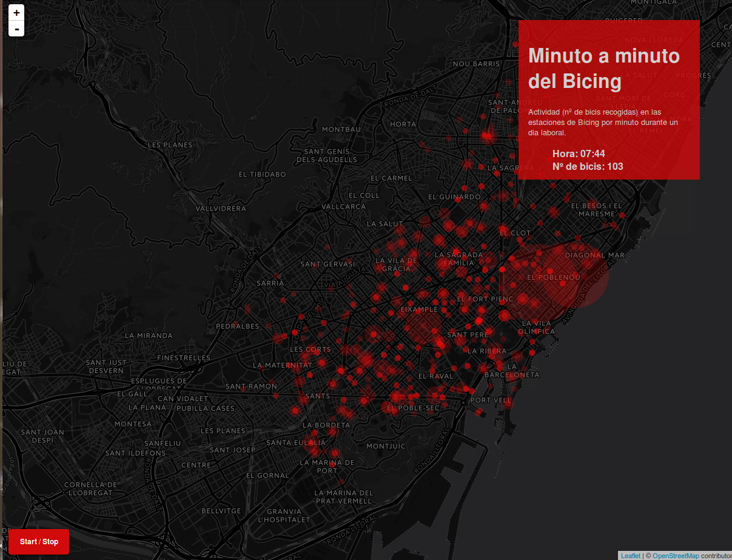Zoom in the map with plus button
The height and width of the screenshot is (560, 732).
click(x=16, y=13)
